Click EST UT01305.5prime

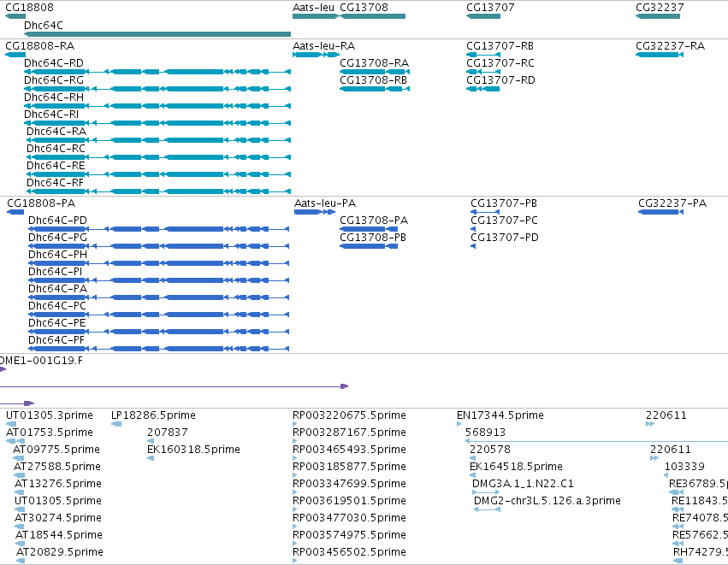[x=20, y=509]
